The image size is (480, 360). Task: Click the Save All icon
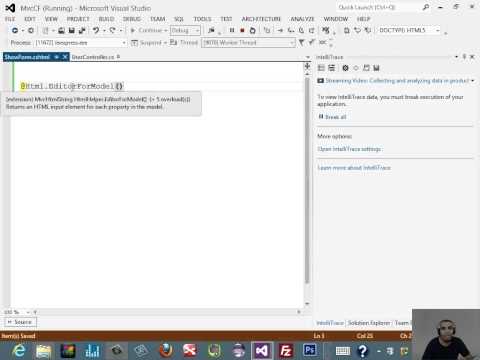pos(82,30)
